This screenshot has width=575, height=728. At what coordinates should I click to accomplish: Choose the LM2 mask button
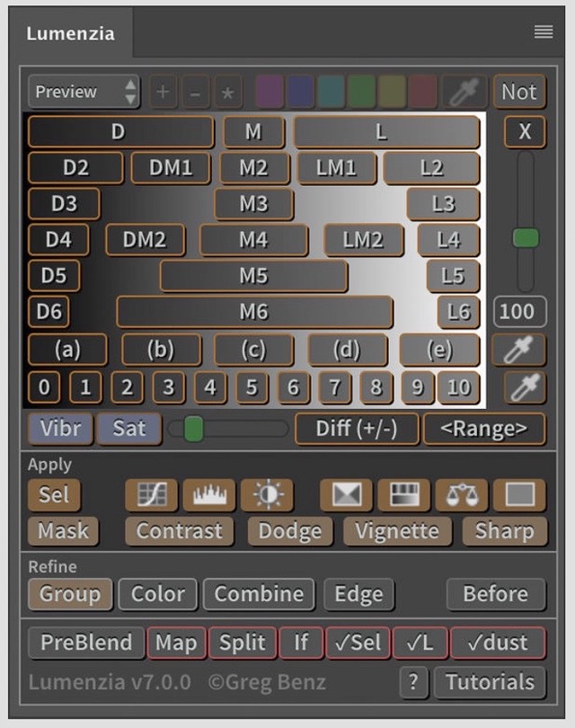(x=363, y=240)
